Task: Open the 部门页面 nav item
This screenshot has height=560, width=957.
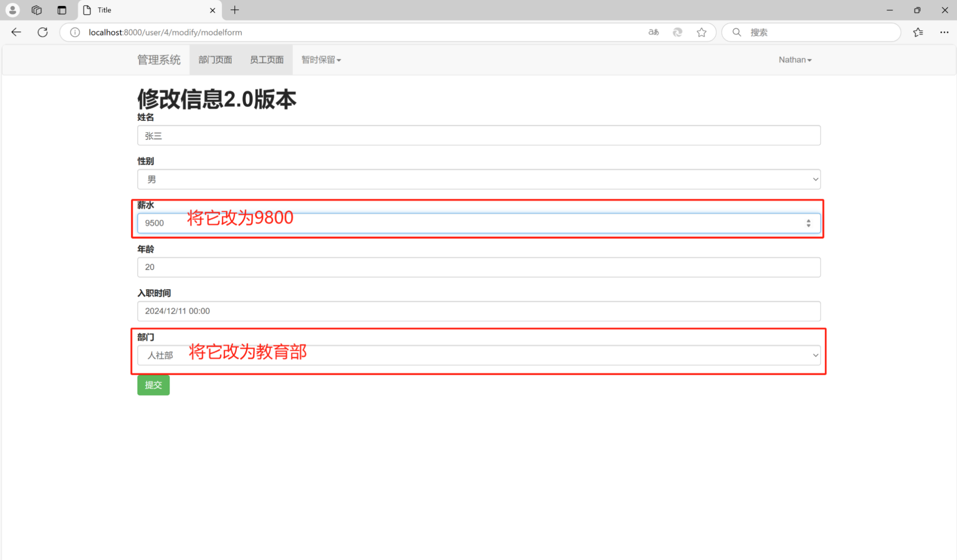Action: [x=215, y=60]
